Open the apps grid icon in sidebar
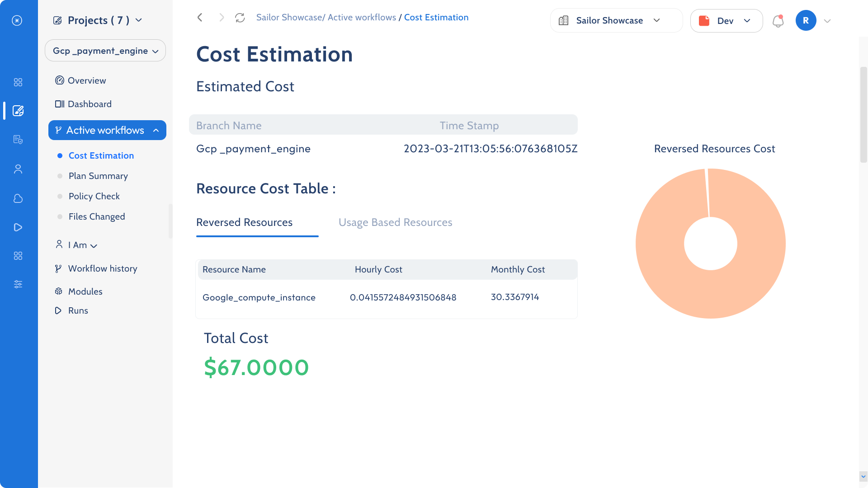Screen dimensions: 868x488 (18, 82)
